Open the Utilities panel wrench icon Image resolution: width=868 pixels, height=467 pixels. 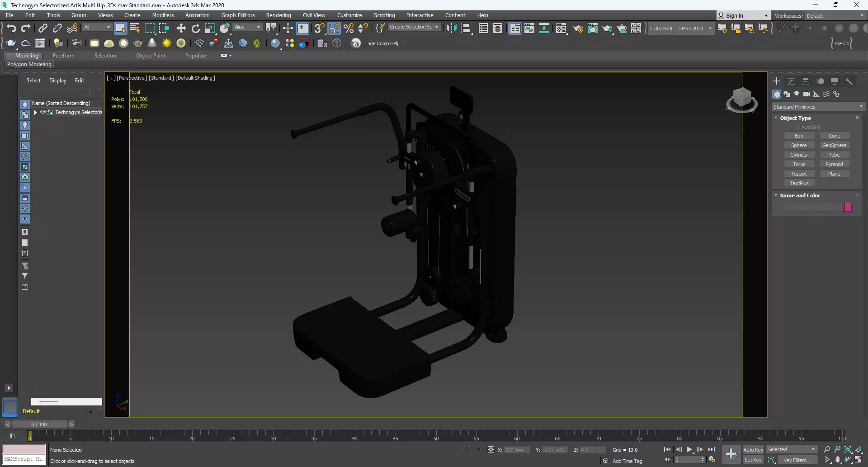(849, 81)
